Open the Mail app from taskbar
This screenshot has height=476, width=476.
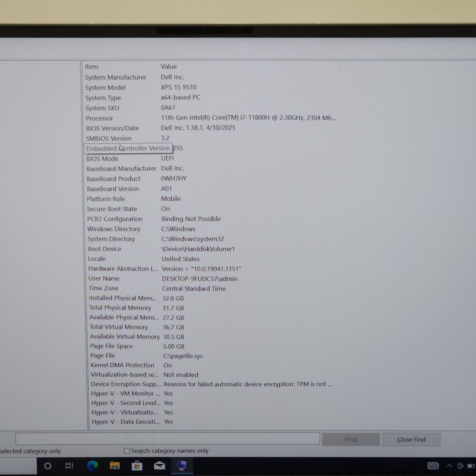pos(159,466)
